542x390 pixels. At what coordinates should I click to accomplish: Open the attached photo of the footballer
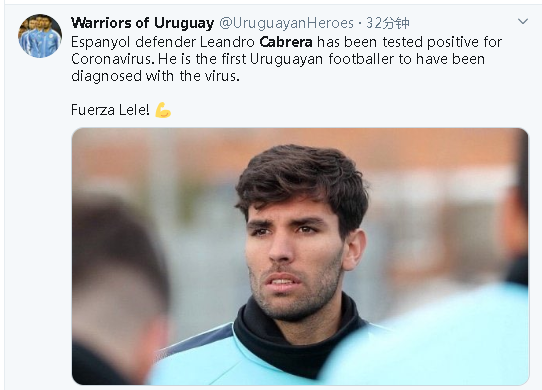pos(300,256)
